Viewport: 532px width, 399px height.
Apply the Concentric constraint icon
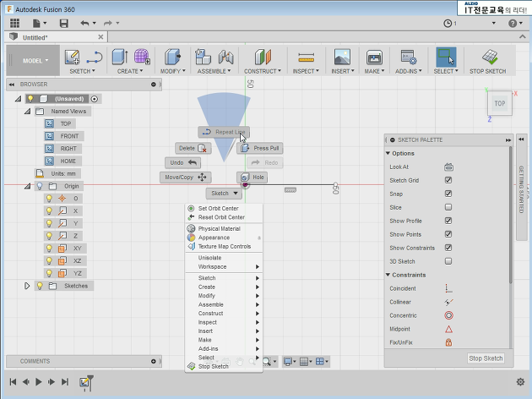[x=448, y=315]
